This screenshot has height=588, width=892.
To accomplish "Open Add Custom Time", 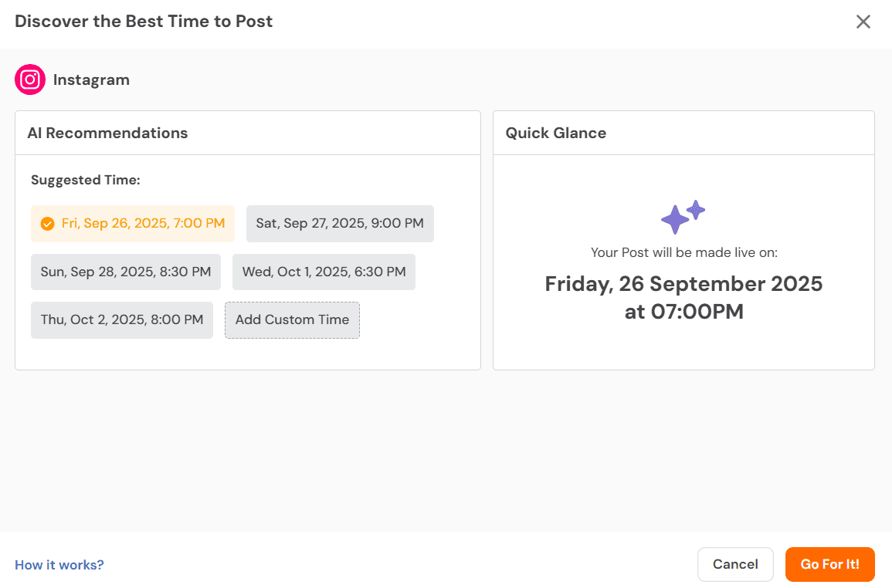I will coord(292,319).
